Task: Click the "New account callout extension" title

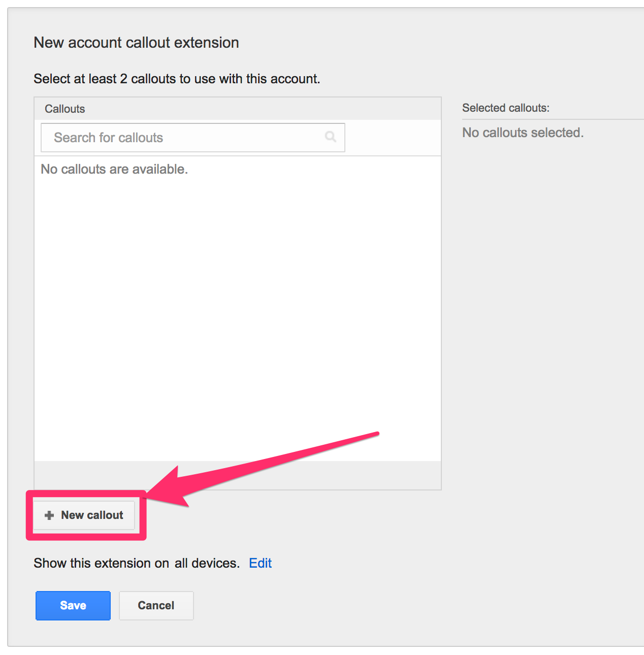Action: [136, 43]
